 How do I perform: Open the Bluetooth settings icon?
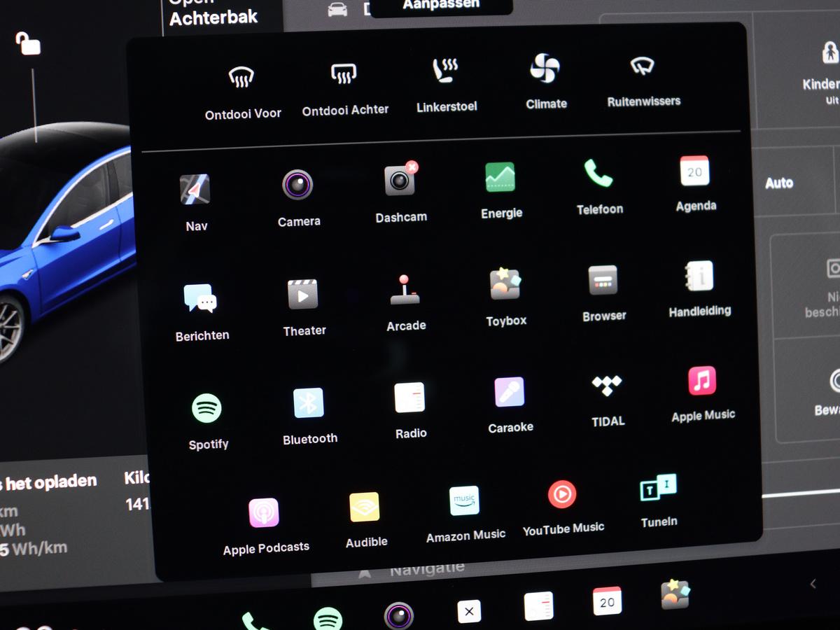(309, 403)
